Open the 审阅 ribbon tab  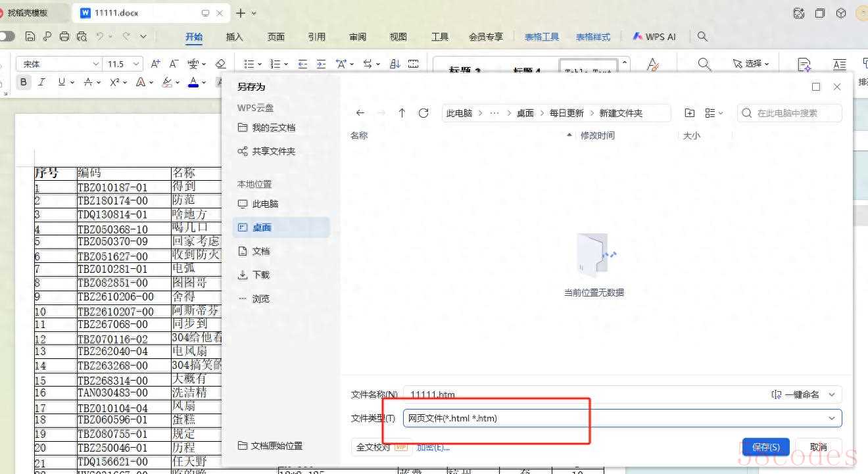click(358, 37)
